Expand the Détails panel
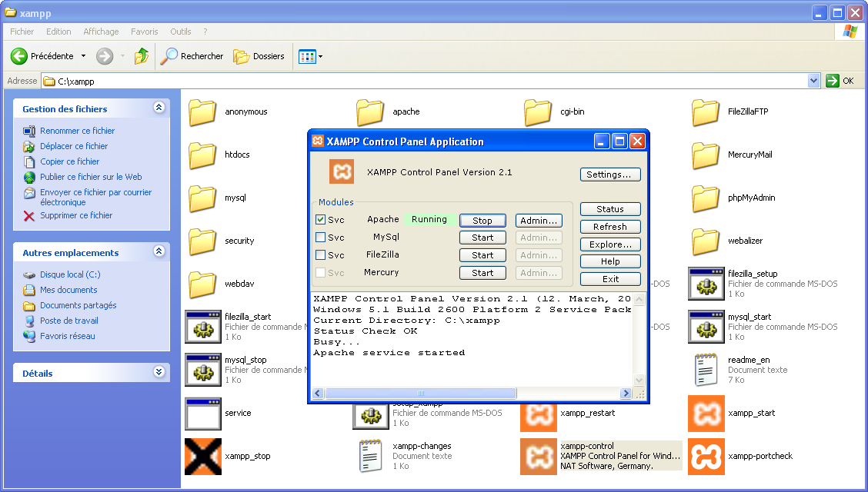The height and width of the screenshot is (492, 868). coord(159,373)
